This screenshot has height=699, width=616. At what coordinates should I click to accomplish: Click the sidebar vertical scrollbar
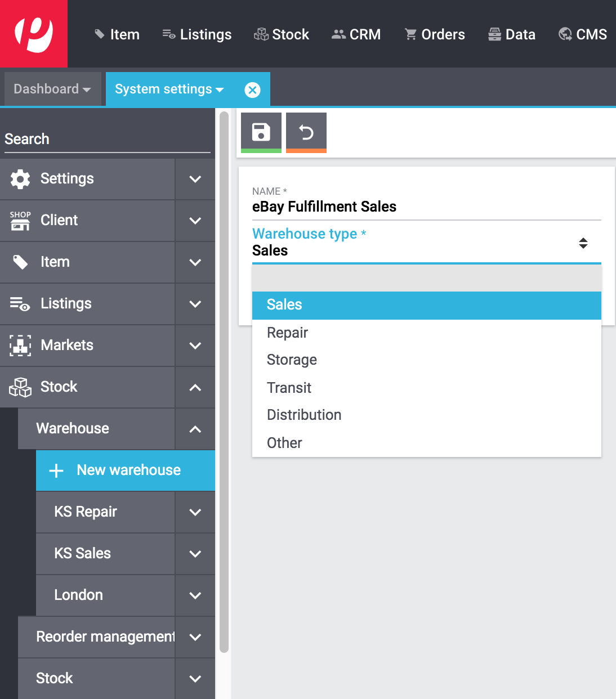click(224, 383)
